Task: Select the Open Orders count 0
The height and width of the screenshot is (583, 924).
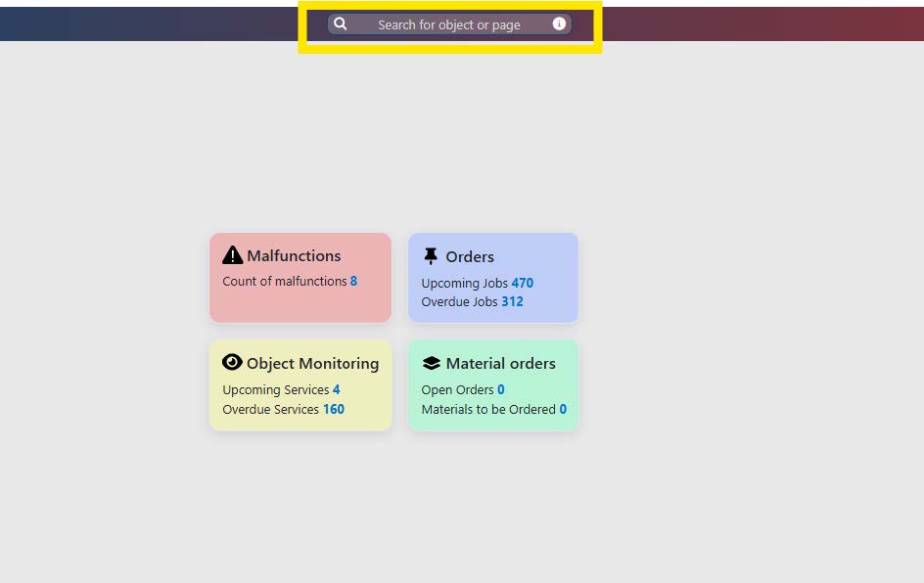Action: (x=501, y=390)
